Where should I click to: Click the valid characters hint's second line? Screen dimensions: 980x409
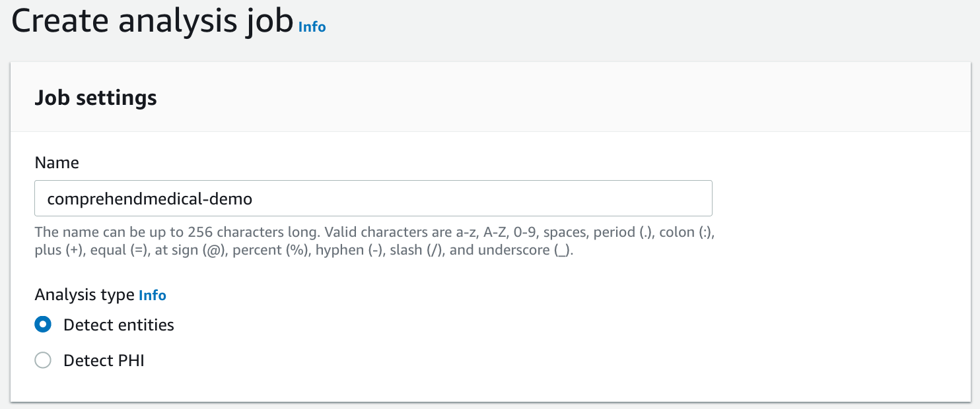(x=304, y=251)
